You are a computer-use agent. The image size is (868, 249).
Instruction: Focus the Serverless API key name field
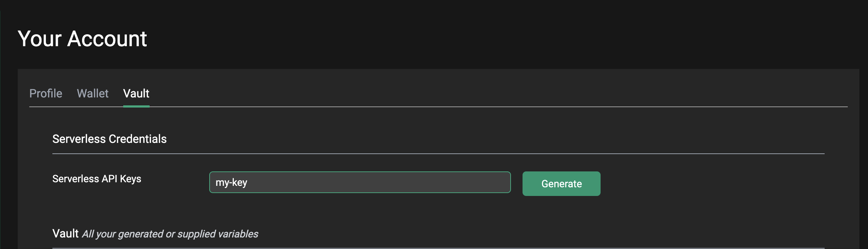point(360,182)
